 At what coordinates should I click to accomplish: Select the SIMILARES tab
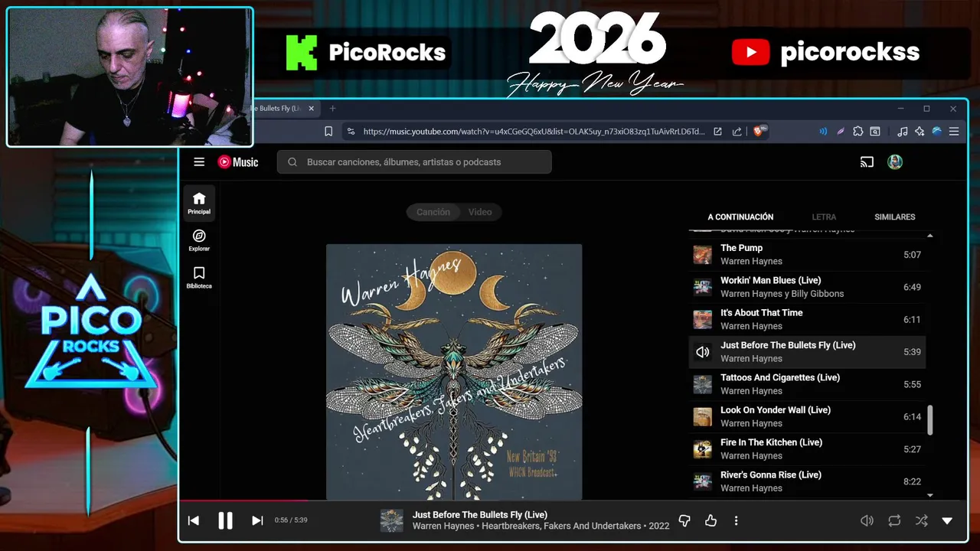895,217
